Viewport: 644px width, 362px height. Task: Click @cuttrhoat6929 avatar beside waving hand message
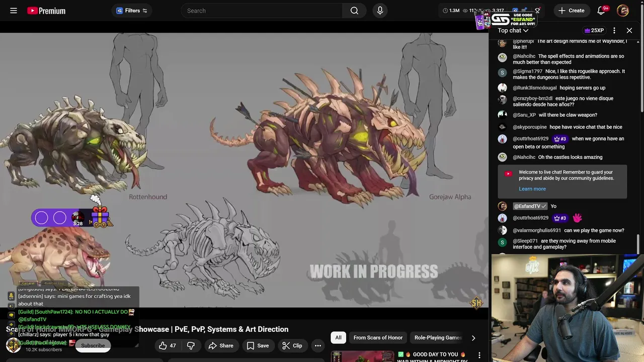click(502, 218)
